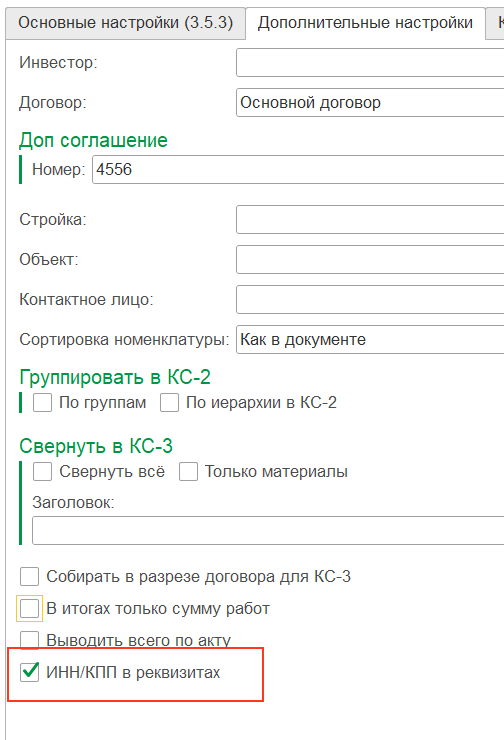Enable По иерархии в КС-2 checkbox
The image size is (504, 740).
click(169, 403)
